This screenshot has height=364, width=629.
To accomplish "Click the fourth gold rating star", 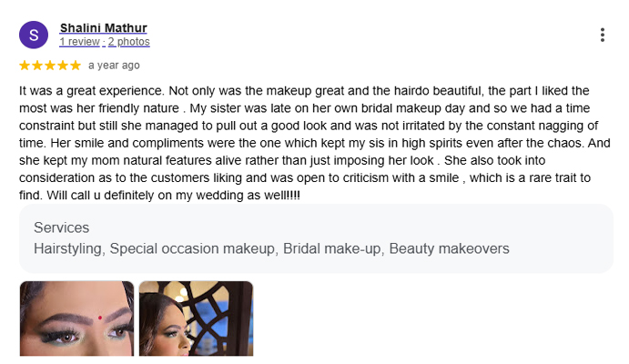I will tap(63, 66).
